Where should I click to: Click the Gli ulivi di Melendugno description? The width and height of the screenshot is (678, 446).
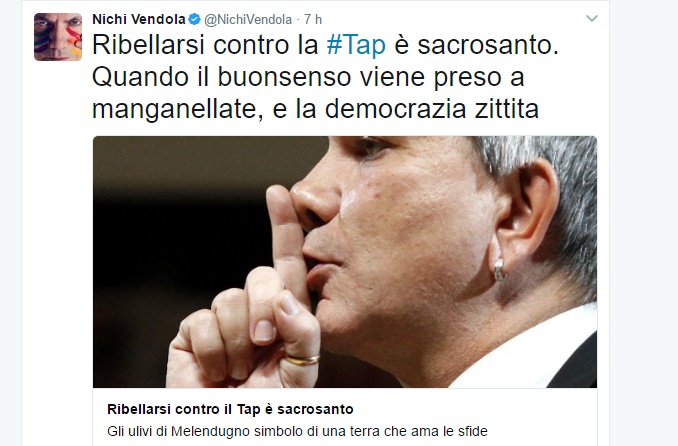297,431
